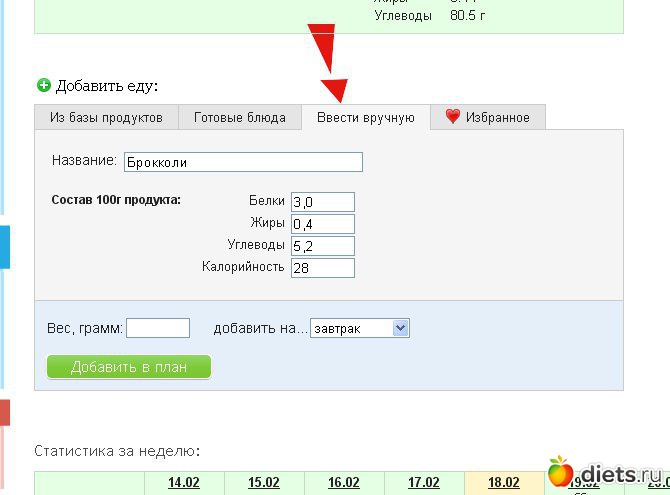Image resolution: width=670 pixels, height=495 pixels.
Task: Select the Ввести вручную tab
Action: (365, 118)
